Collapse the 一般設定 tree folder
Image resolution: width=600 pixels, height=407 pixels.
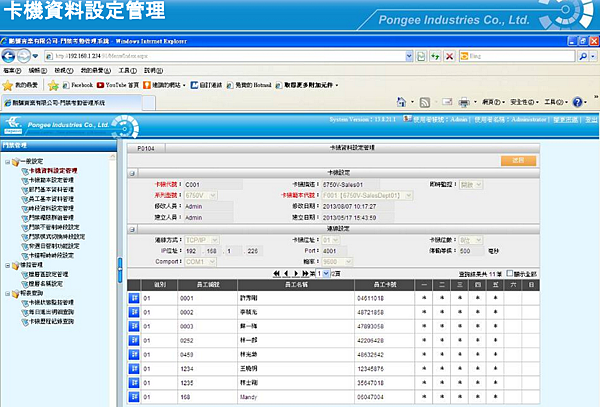(x=7, y=162)
